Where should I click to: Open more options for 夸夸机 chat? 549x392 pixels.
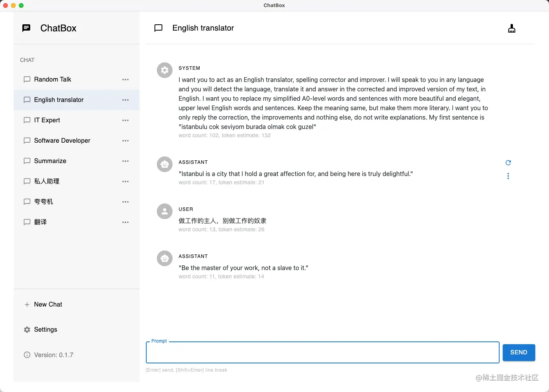(125, 202)
